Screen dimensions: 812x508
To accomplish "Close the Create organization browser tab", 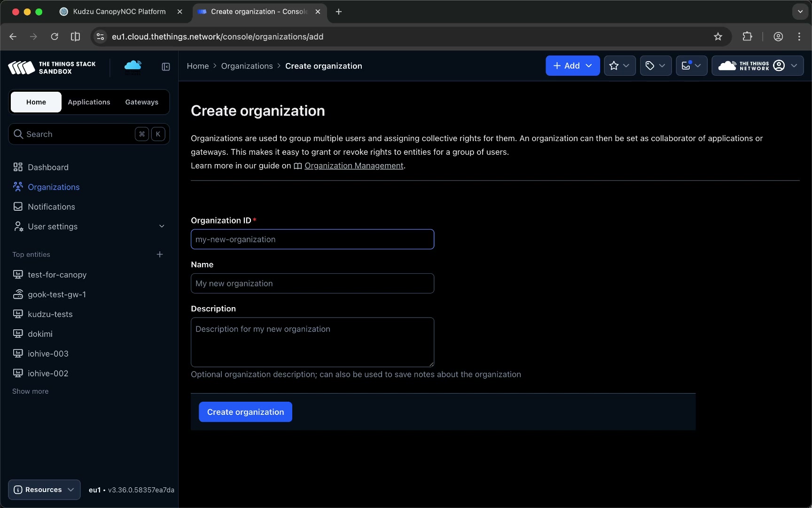I will pos(318,12).
